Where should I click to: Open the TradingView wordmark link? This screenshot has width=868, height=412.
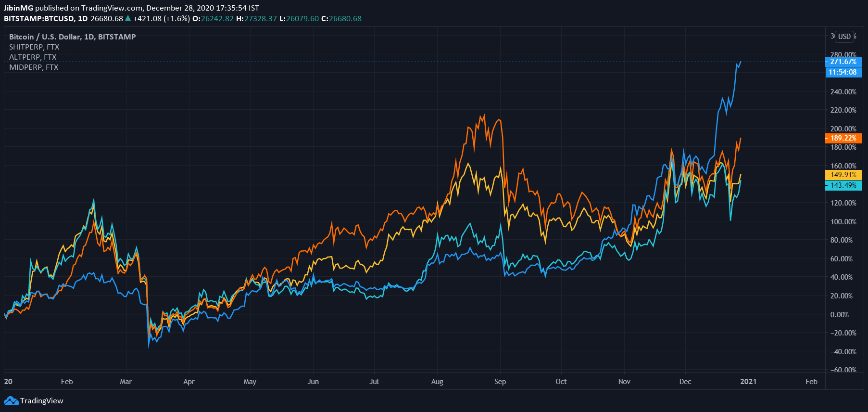tap(42, 401)
